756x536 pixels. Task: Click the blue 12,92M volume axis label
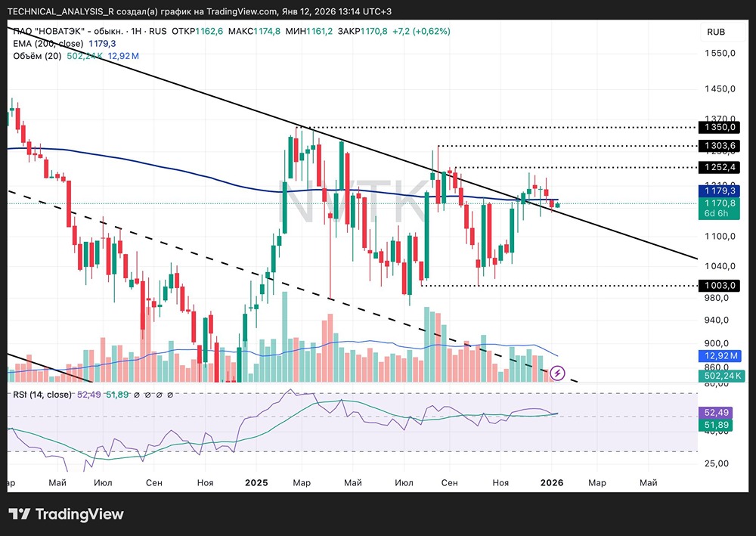(720, 356)
